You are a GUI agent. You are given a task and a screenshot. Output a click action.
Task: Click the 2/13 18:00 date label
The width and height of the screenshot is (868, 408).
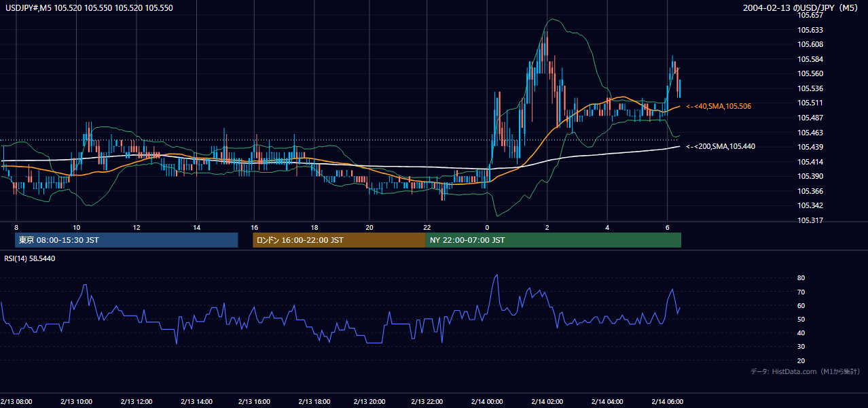pos(314,401)
